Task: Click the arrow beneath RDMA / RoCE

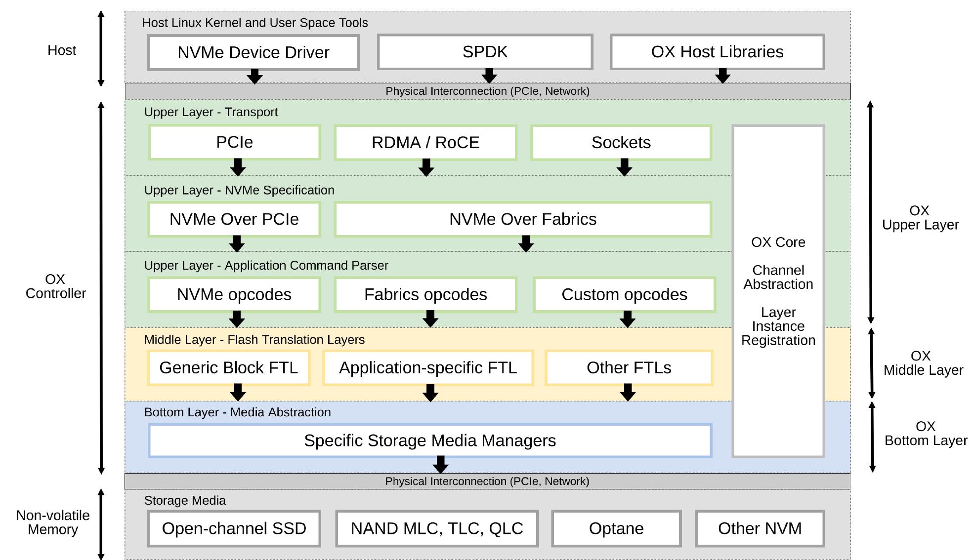Action: [x=426, y=167]
